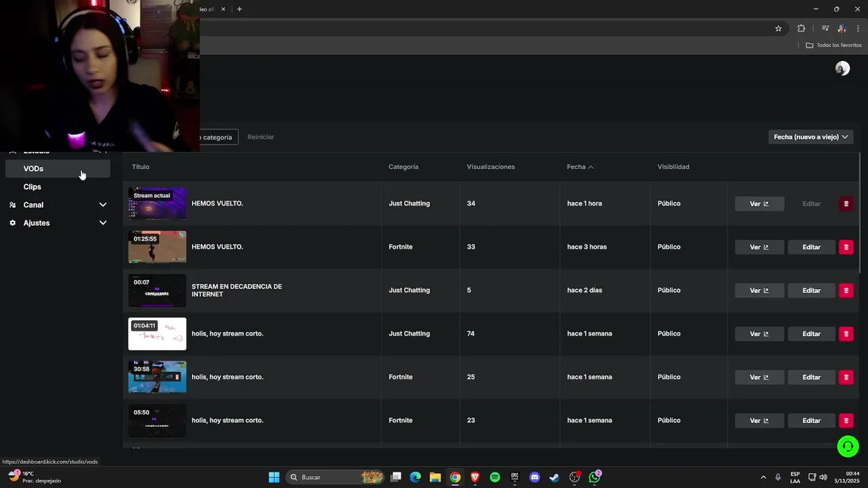Click Ver for STREAM EN DECADENCIA DE INTERNET
The height and width of the screenshot is (488, 868).
759,291
